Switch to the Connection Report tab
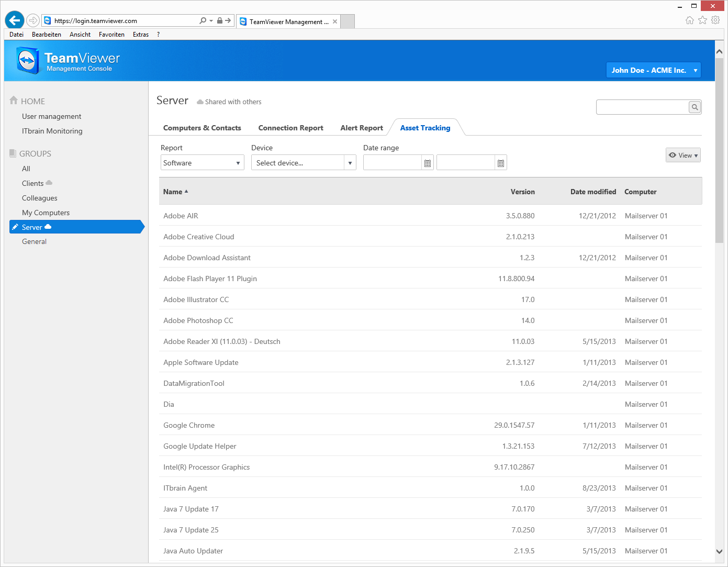Viewport: 728px width, 567px height. (290, 128)
